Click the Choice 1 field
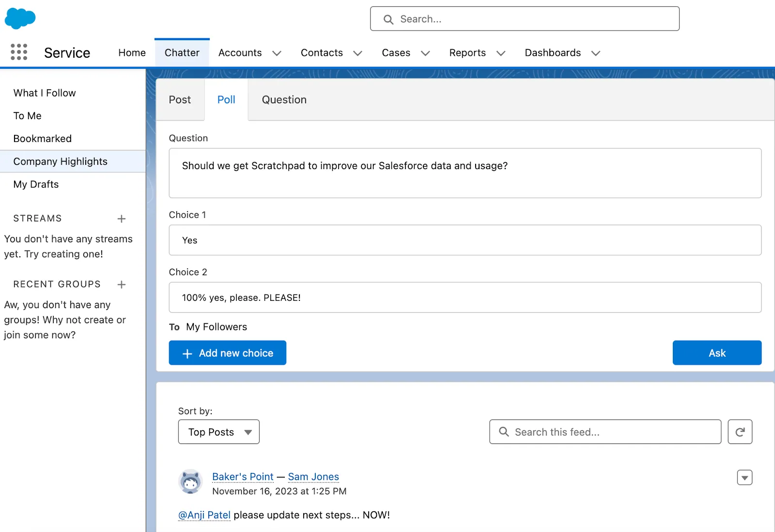The width and height of the screenshot is (775, 532). (x=465, y=240)
